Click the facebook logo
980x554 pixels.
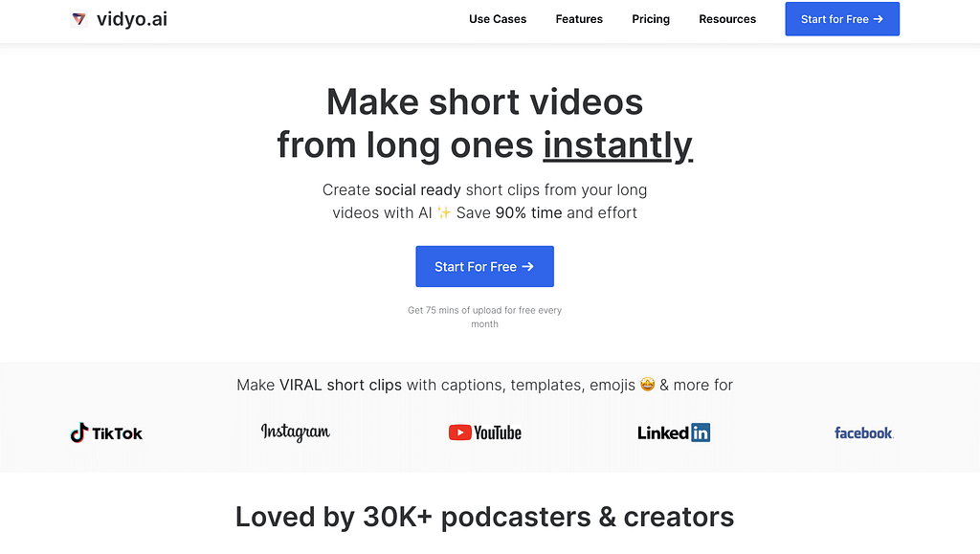(x=864, y=432)
